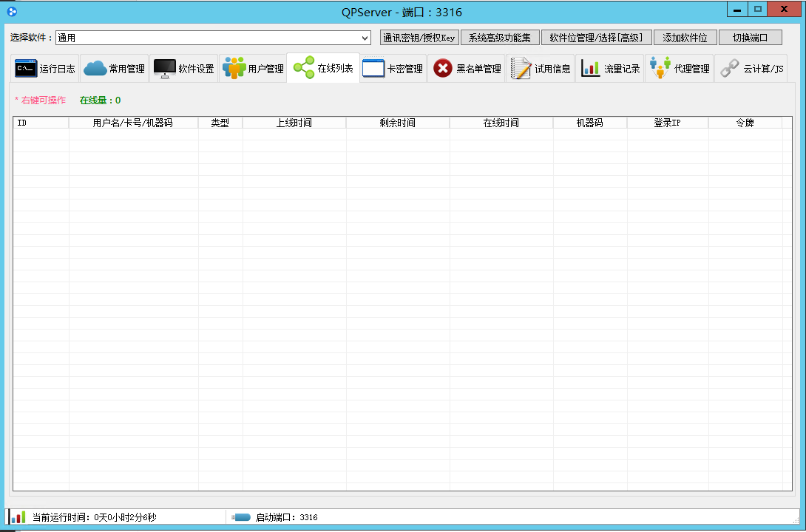Click the 选择软件 combo box text field
806x532 pixels.
click(207, 38)
